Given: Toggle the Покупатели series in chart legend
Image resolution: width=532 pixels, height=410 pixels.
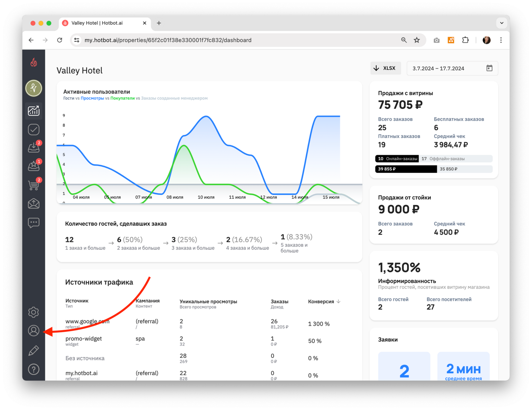Looking at the screenshot, I should tap(123, 98).
